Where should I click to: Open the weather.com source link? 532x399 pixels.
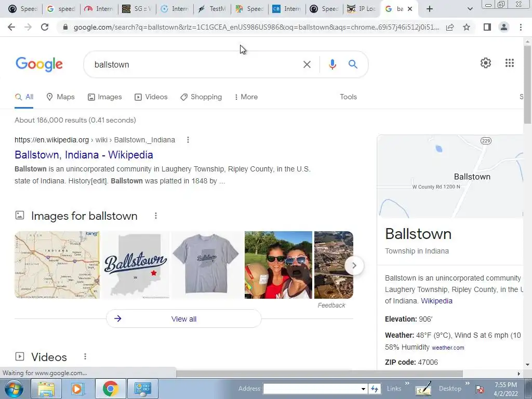coord(448,348)
